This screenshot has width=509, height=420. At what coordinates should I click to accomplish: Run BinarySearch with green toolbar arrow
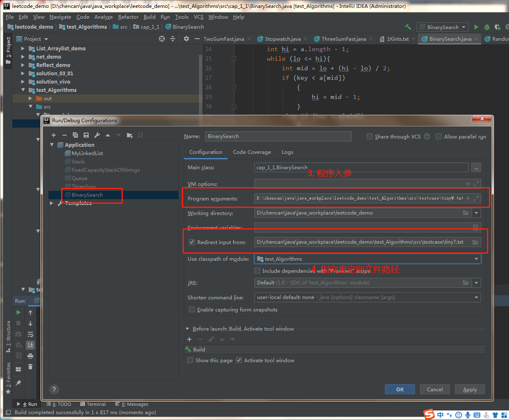476,27
